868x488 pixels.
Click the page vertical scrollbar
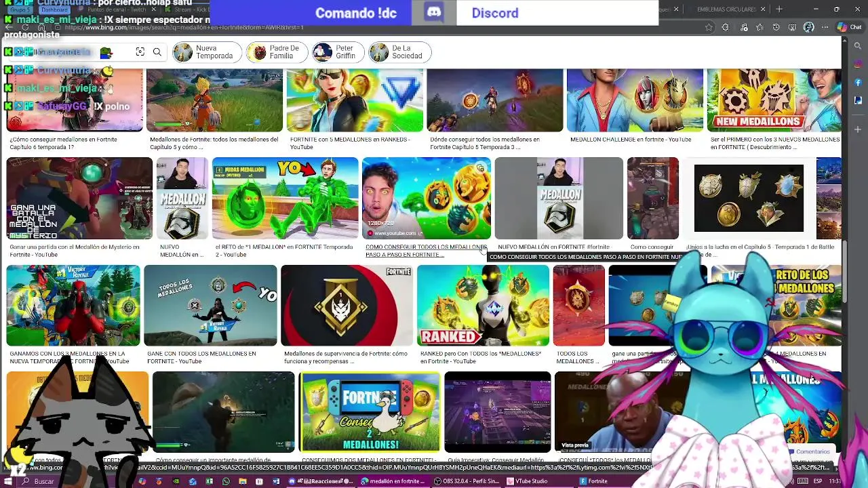pos(845,271)
